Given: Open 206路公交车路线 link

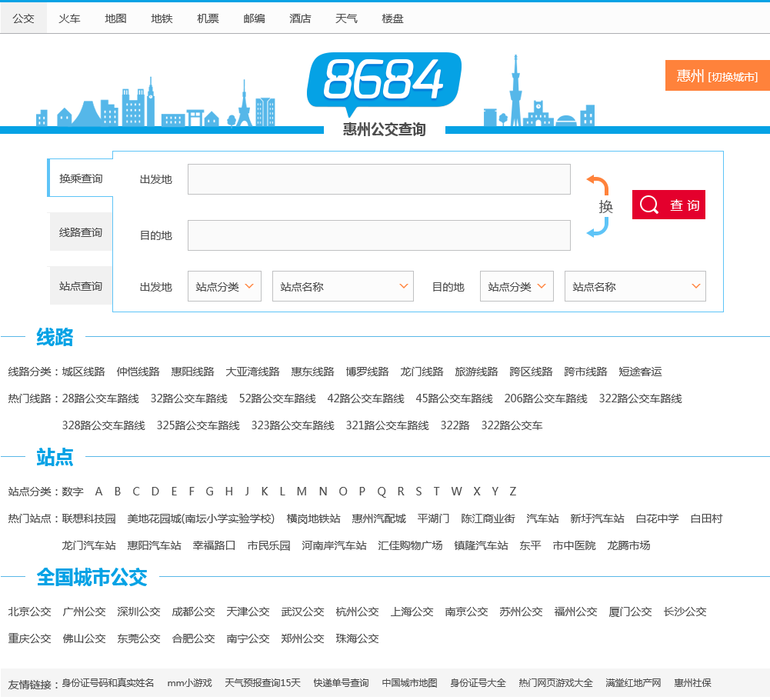Looking at the screenshot, I should (x=545, y=398).
